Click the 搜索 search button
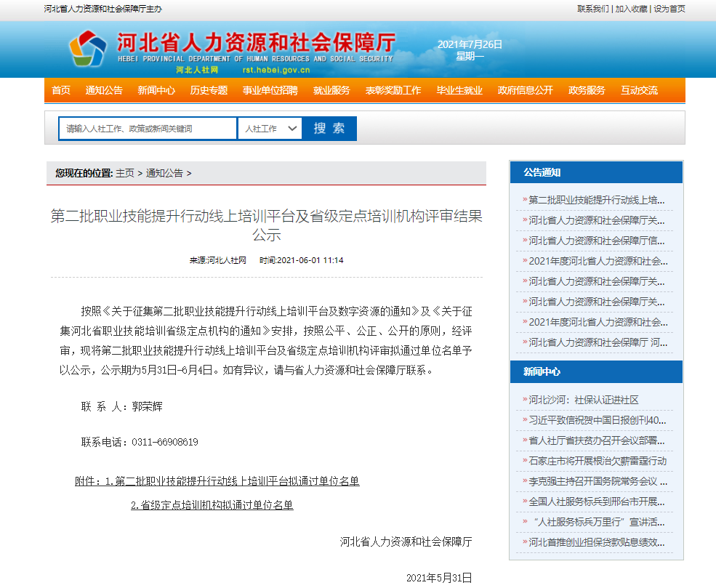The image size is (716, 588). click(x=329, y=129)
